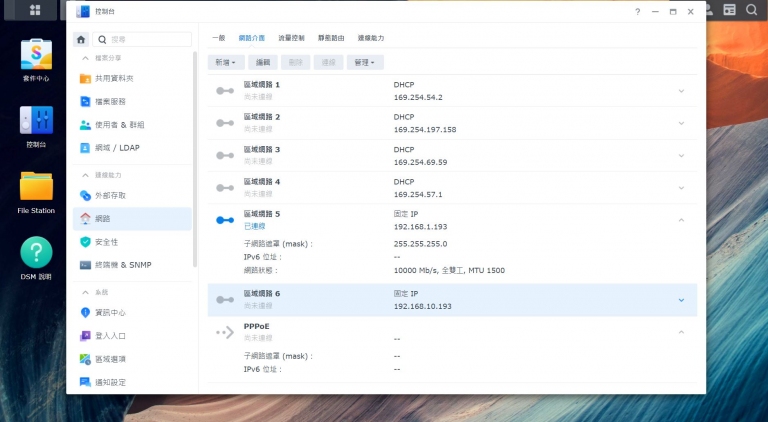
Task: Expand 區域網路 3 details chevron
Action: (x=681, y=156)
